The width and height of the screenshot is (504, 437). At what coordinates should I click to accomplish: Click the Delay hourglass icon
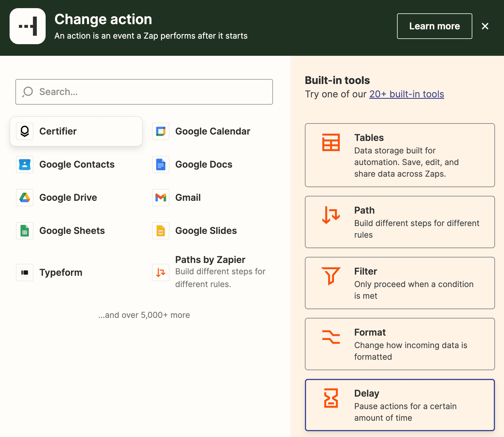[331, 398]
